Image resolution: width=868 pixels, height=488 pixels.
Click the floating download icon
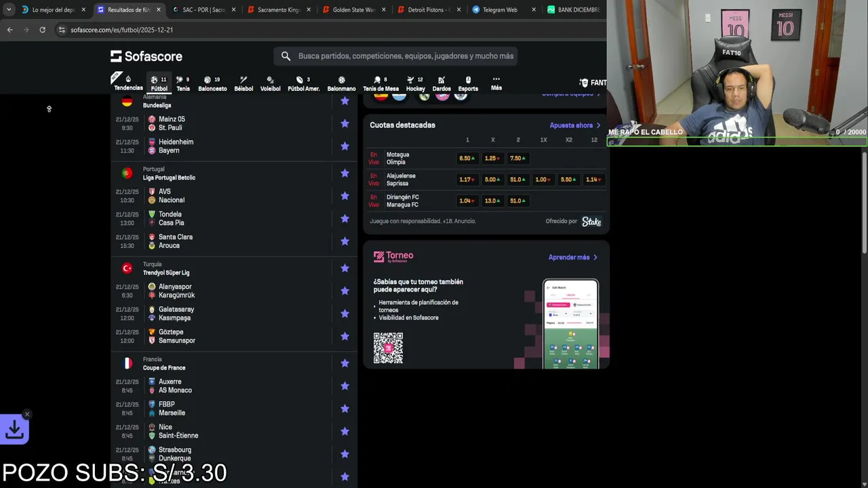[14, 429]
